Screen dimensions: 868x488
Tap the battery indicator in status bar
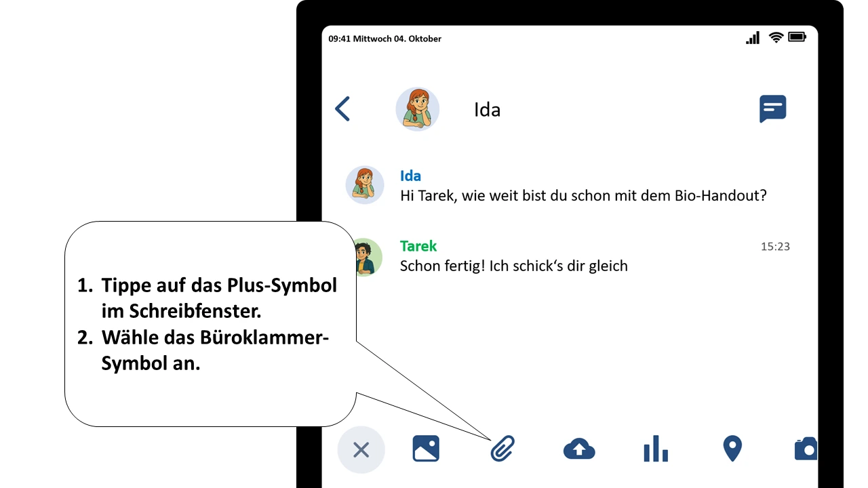(x=797, y=37)
